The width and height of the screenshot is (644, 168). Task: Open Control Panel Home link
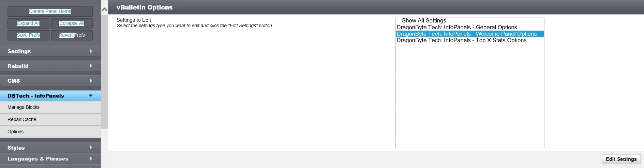pyautogui.click(x=50, y=11)
